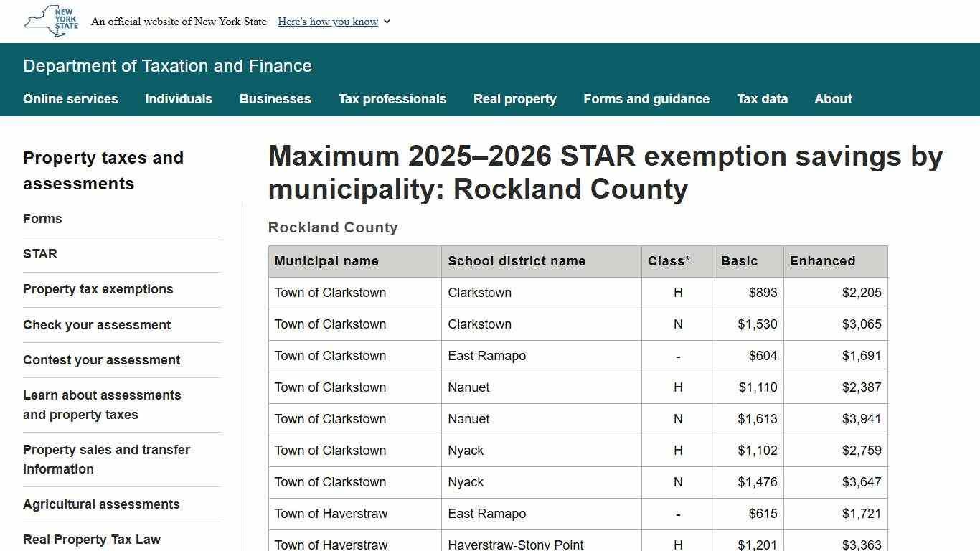This screenshot has height=551, width=980.
Task: View Property tax exemptions
Action: (x=98, y=289)
